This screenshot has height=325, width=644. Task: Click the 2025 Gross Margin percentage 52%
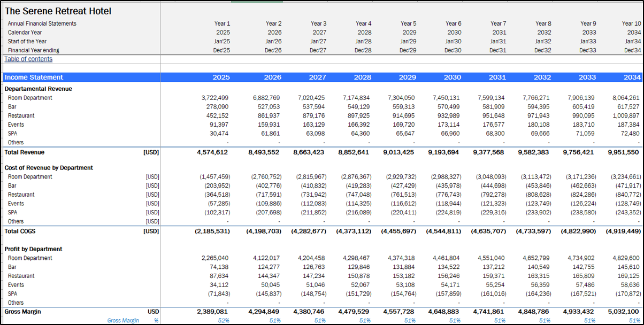point(224,321)
